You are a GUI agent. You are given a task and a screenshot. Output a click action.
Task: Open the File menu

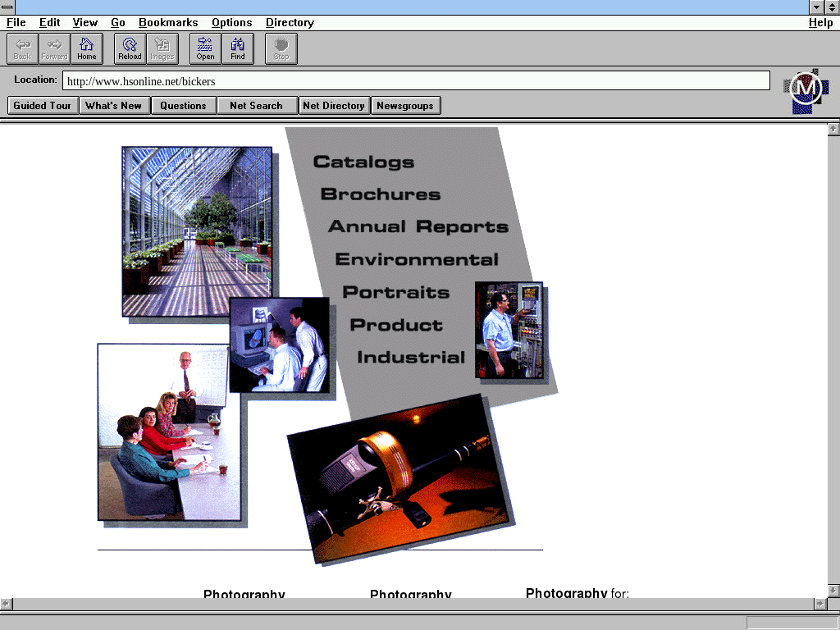(16, 22)
